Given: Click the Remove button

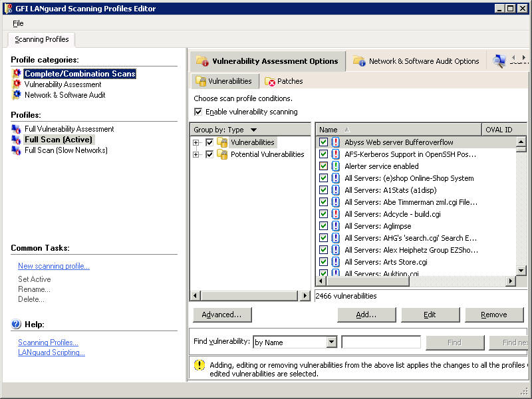Looking at the screenshot, I should (x=494, y=315).
